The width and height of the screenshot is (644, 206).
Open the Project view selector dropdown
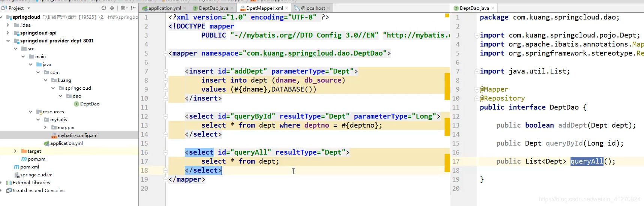(x=29, y=8)
